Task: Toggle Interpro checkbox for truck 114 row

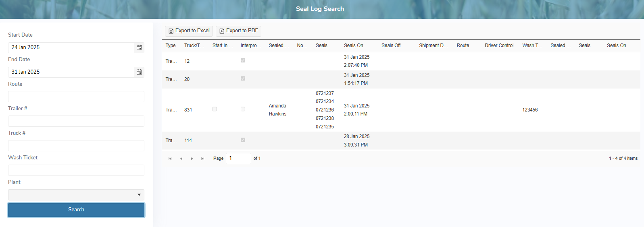Action: pyautogui.click(x=243, y=140)
